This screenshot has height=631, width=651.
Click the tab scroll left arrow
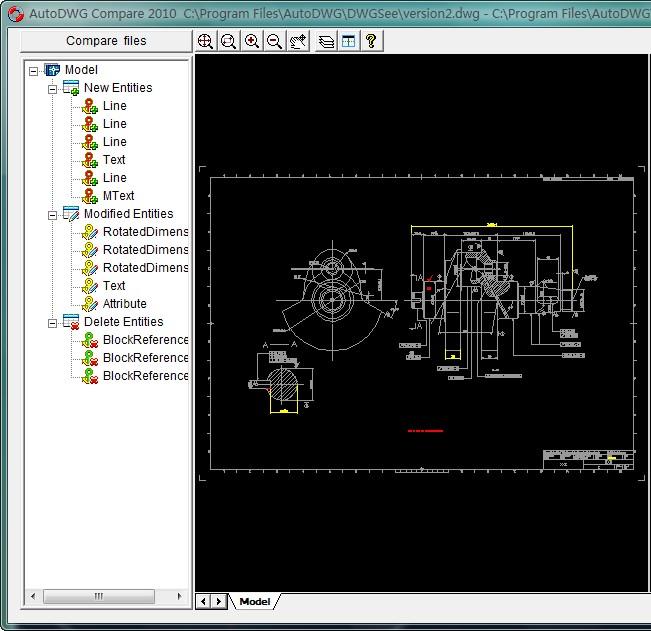click(203, 601)
